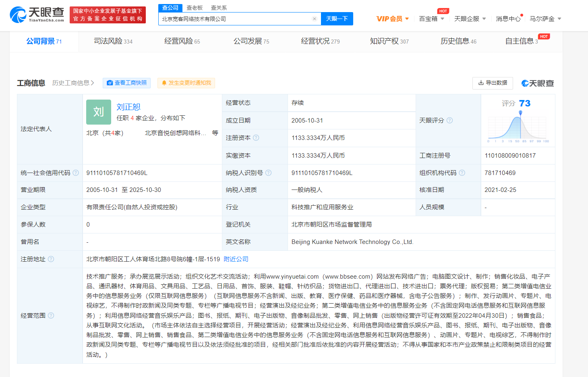
Task: Select the 110108009010817 registration number
Action: pyautogui.click(x=510, y=156)
